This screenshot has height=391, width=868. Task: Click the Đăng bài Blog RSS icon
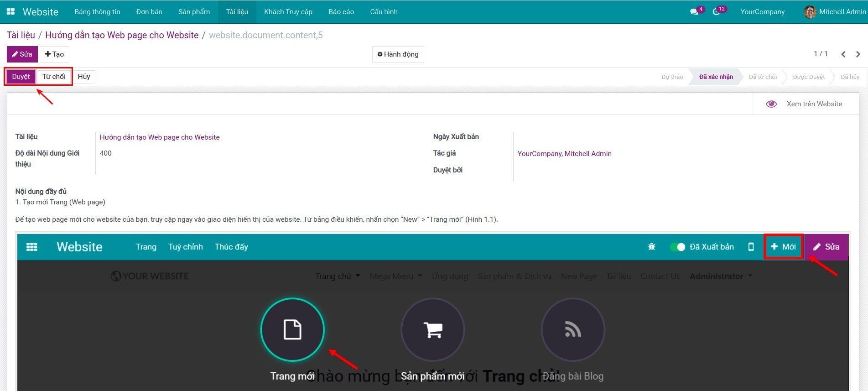[x=573, y=329]
